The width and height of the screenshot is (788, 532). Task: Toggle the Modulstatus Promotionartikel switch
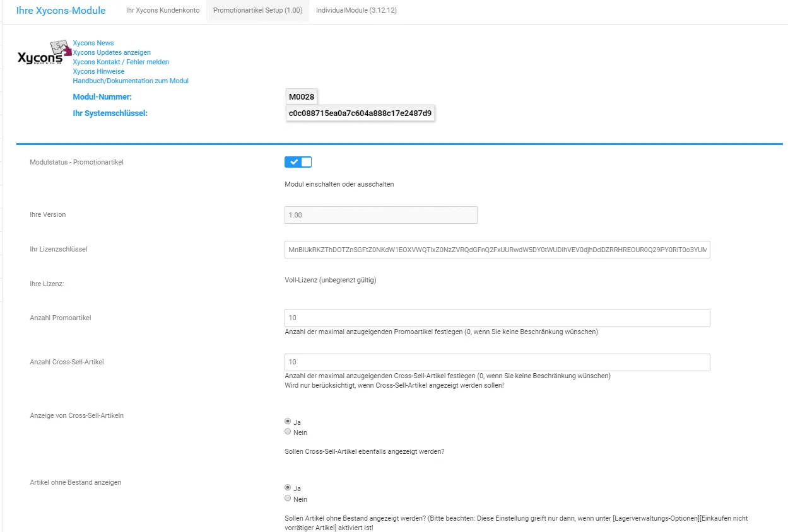pos(298,162)
